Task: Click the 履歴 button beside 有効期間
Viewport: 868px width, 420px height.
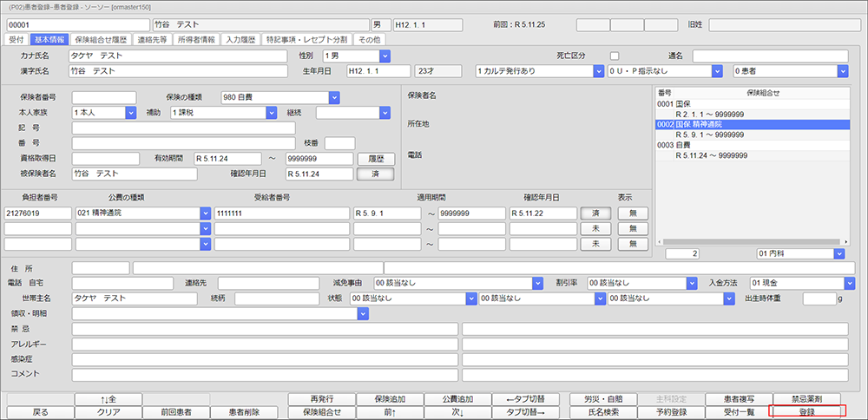Action: (375, 159)
